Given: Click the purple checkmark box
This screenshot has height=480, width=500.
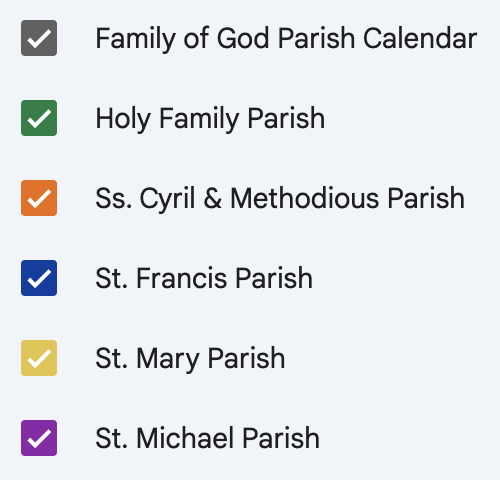Looking at the screenshot, I should click(39, 438).
